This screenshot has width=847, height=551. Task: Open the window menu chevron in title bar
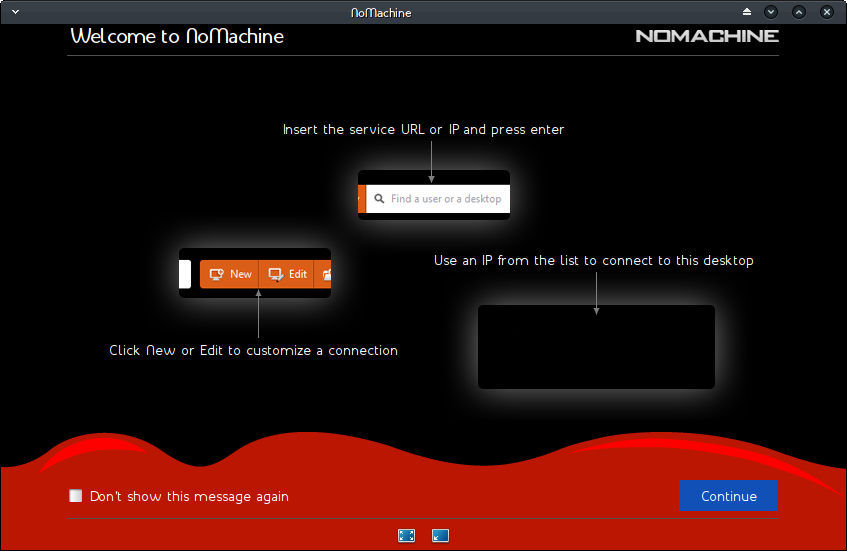coord(16,12)
